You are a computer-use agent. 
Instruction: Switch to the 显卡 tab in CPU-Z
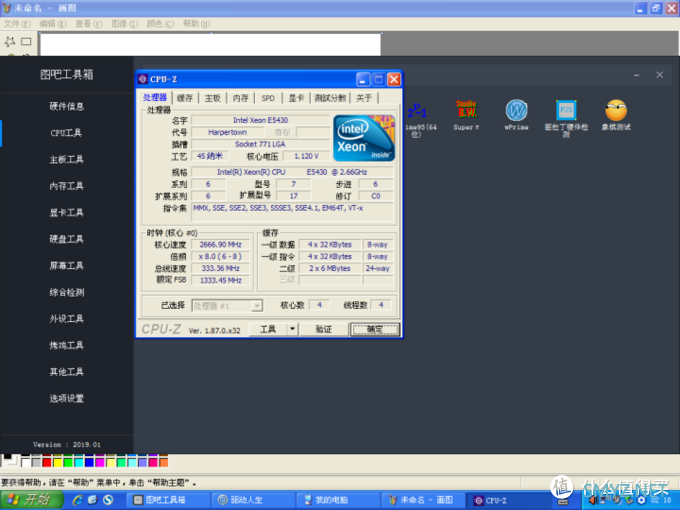point(296,98)
